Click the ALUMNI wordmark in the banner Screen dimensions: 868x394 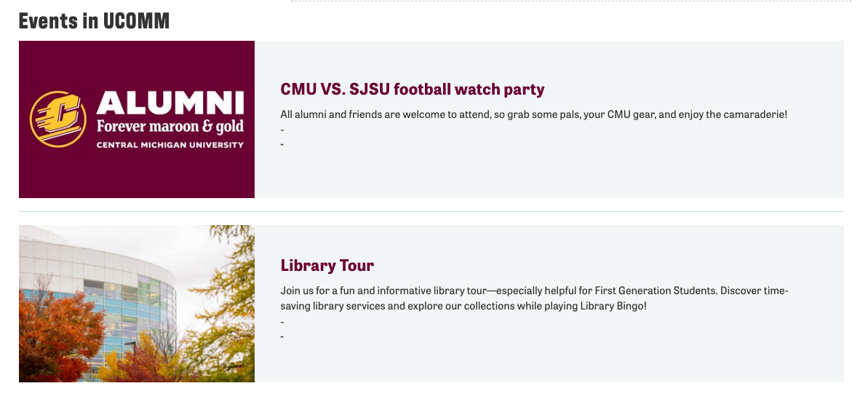pyautogui.click(x=170, y=103)
